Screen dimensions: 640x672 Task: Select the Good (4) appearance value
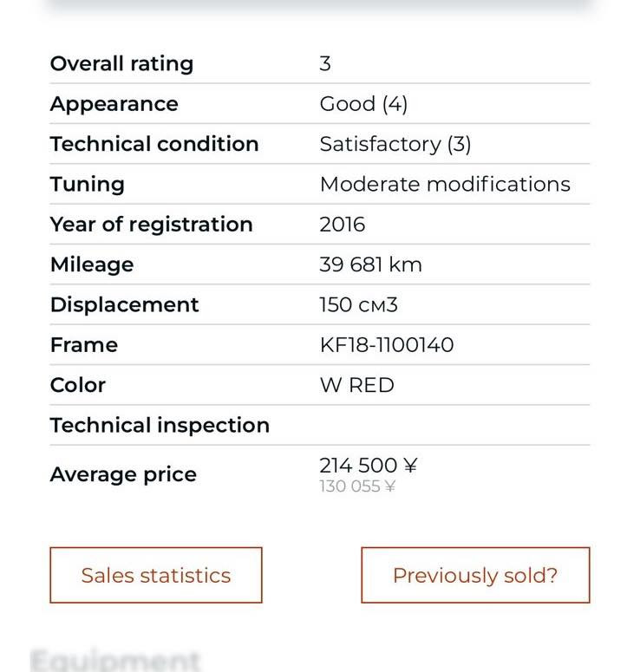(x=363, y=104)
